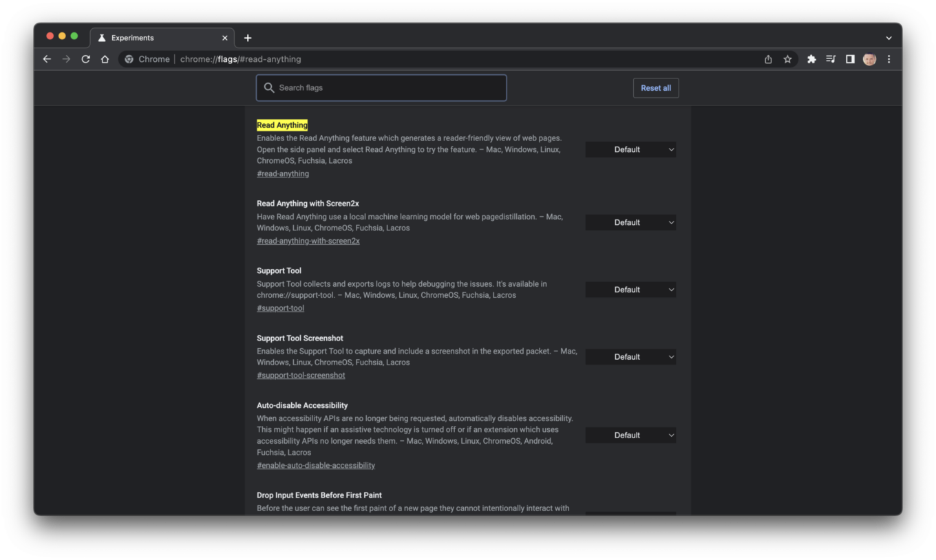Close the Experiments tab
Image resolution: width=936 pixels, height=560 pixels.
point(224,38)
